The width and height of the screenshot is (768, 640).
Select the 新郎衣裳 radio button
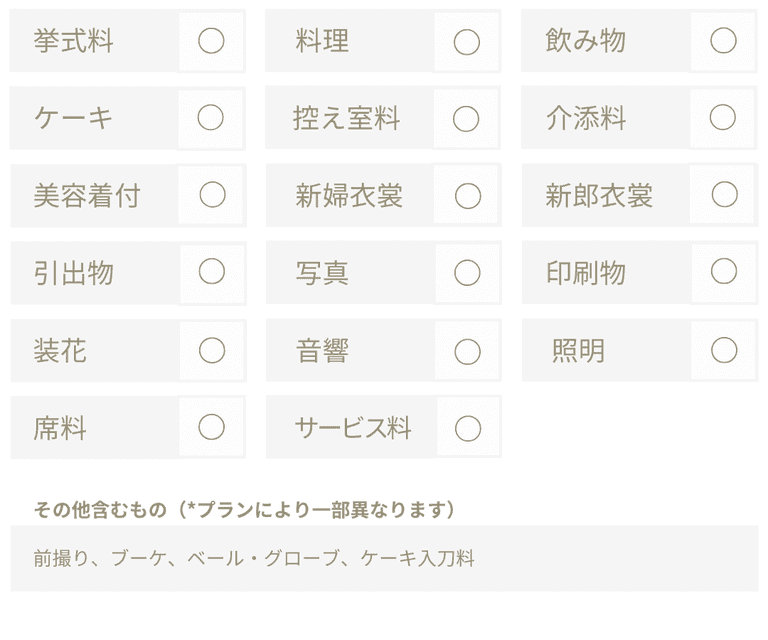click(x=724, y=194)
